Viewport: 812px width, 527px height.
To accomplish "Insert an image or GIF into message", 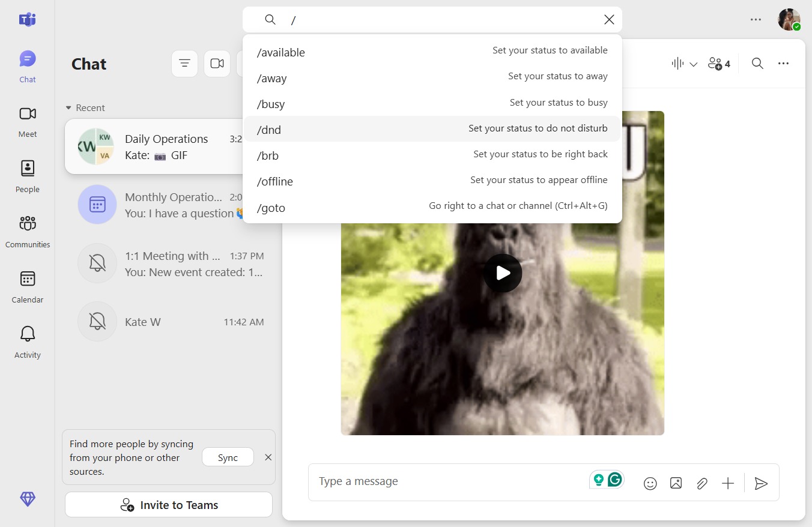I will (x=676, y=483).
